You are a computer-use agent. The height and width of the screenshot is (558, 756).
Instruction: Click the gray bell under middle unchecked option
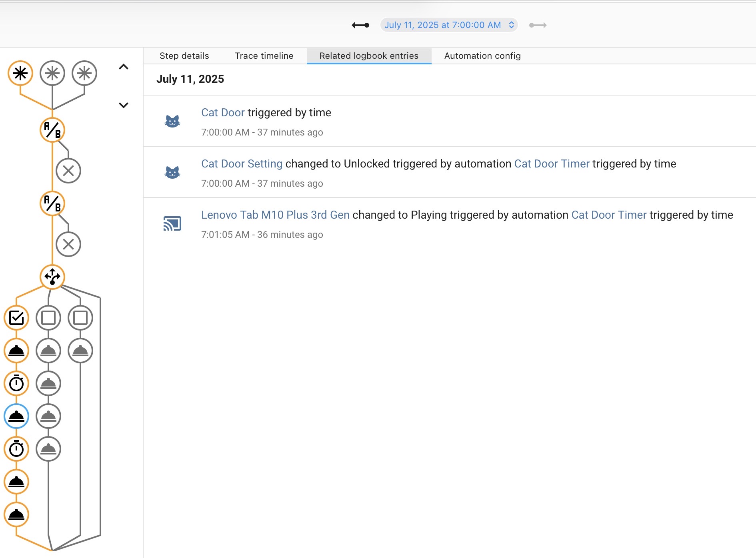pos(48,351)
